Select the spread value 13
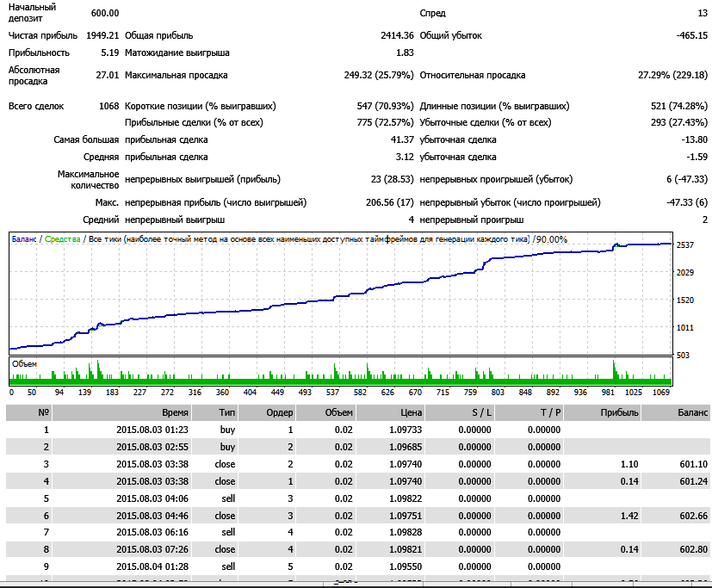 [703, 13]
